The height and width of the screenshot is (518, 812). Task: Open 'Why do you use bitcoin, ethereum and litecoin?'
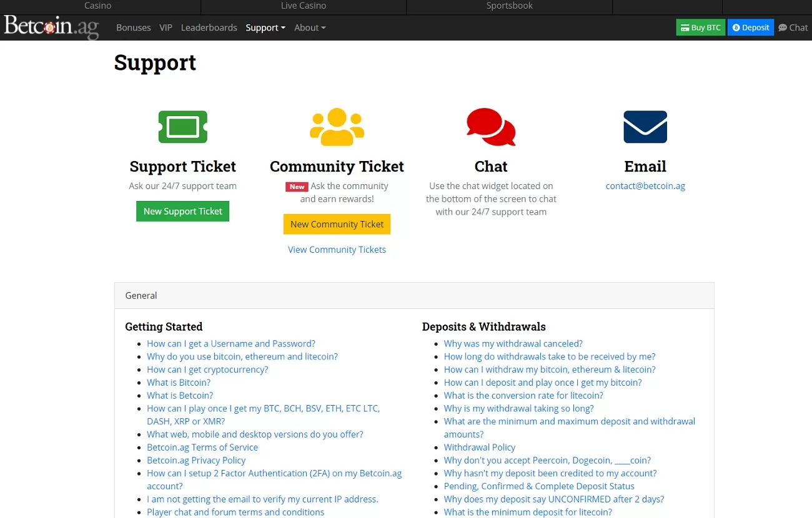[242, 357]
